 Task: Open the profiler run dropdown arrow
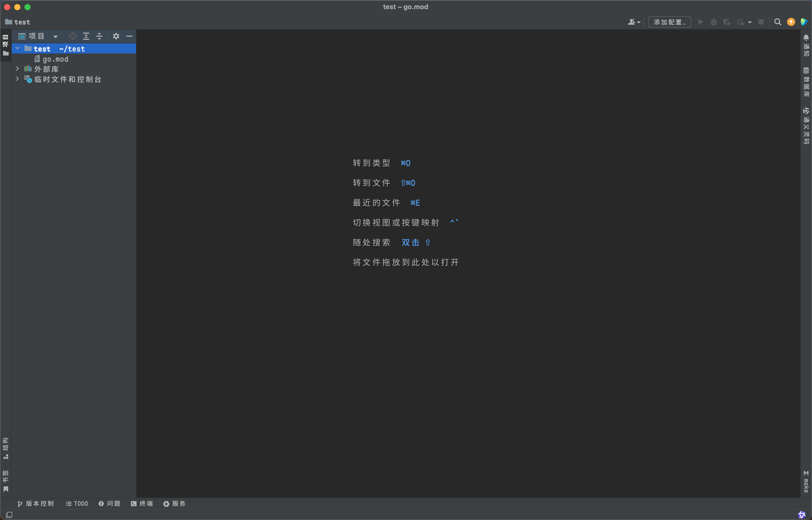[x=750, y=22]
